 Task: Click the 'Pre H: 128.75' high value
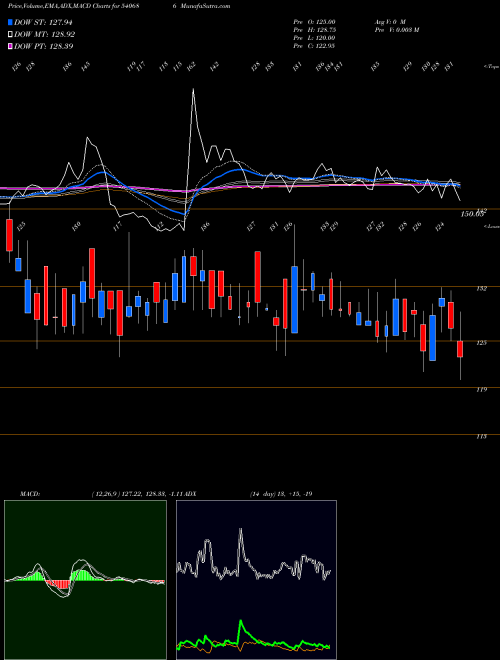314,30
